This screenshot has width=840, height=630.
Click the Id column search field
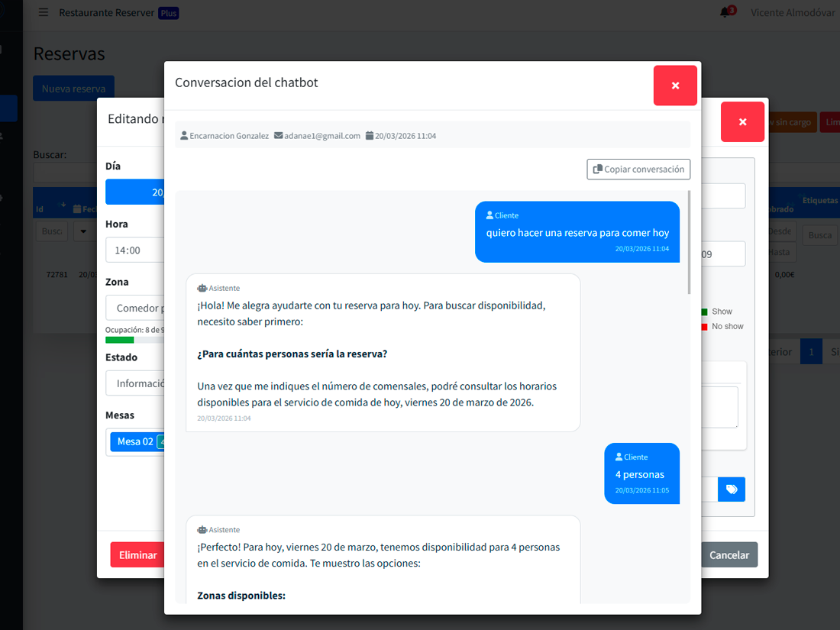52,231
